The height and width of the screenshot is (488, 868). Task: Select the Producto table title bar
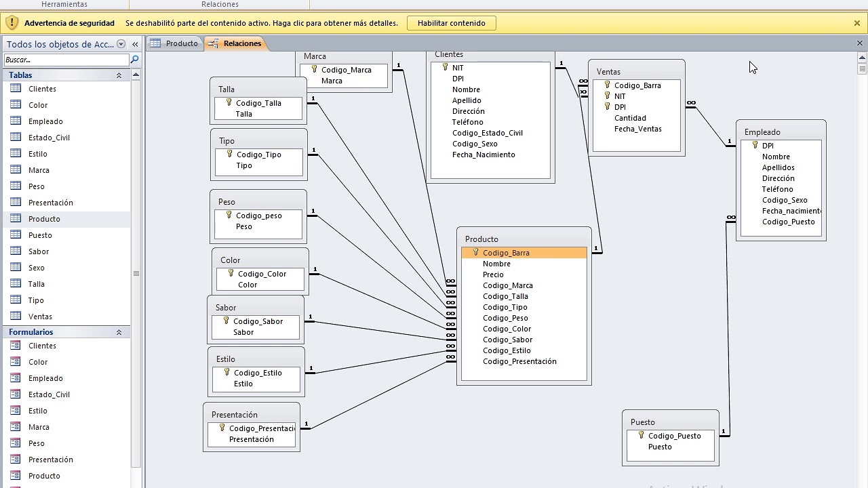coord(524,239)
